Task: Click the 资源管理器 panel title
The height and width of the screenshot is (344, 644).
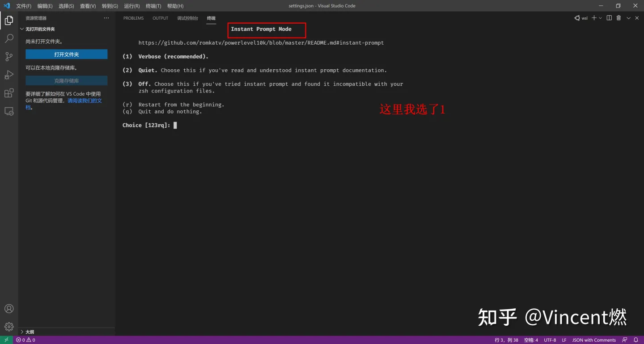Action: 36,18
